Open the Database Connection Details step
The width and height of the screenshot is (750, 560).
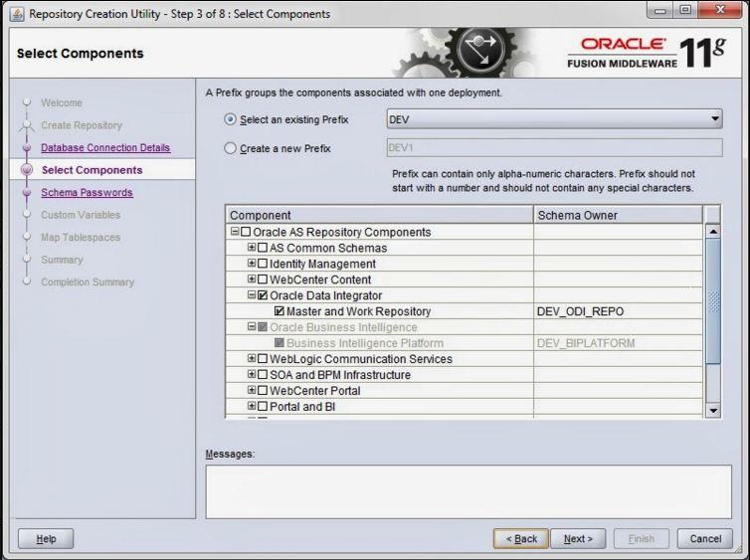pos(105,148)
